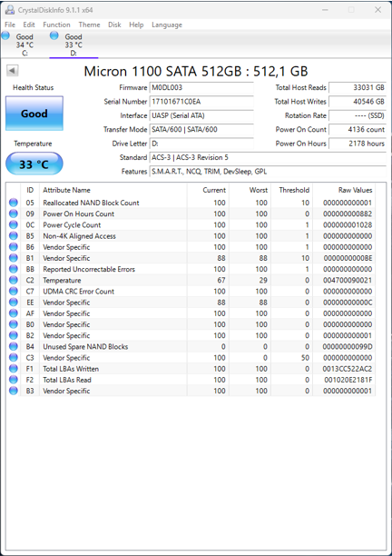The height and width of the screenshot is (556, 392).
Task: Click the ID column header
Action: pos(30,190)
